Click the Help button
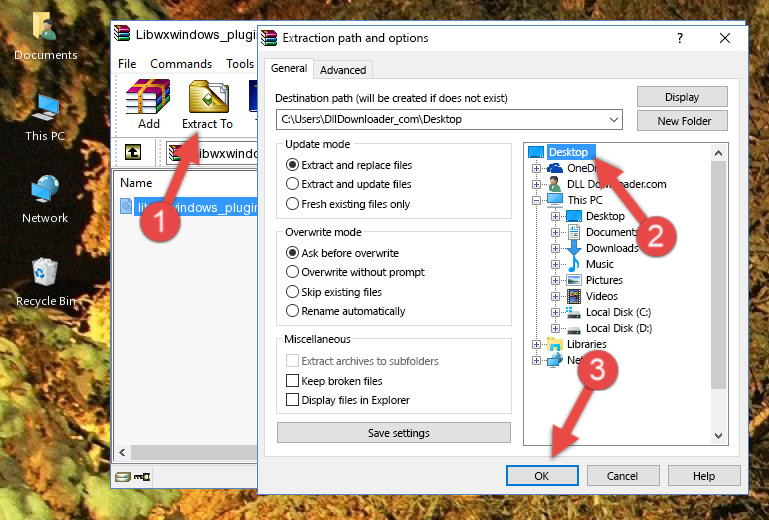 coord(704,476)
